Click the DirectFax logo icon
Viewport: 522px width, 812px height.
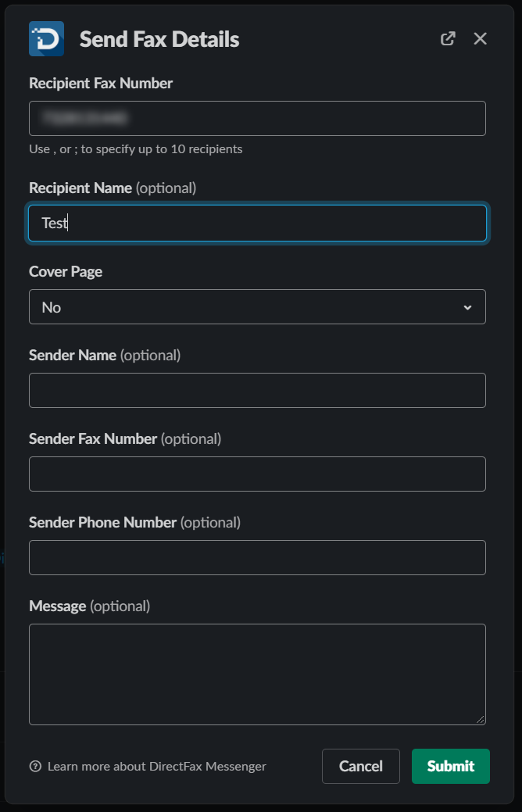click(x=46, y=38)
